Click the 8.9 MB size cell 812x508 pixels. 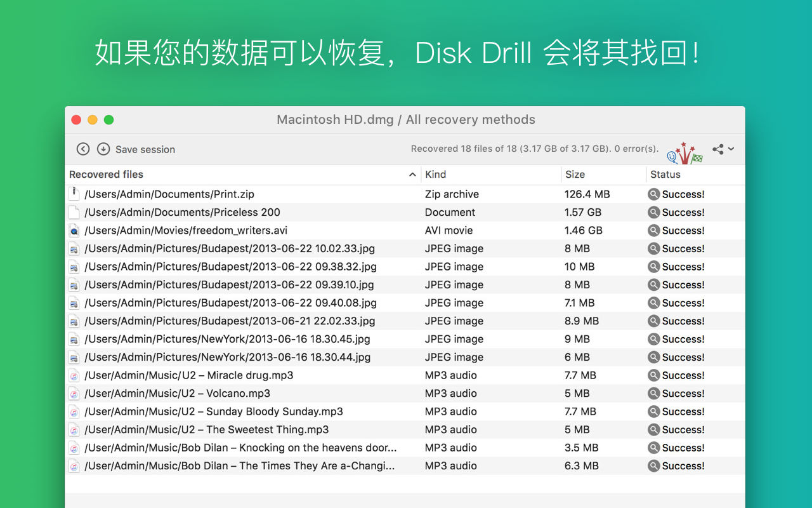pyautogui.click(x=582, y=321)
